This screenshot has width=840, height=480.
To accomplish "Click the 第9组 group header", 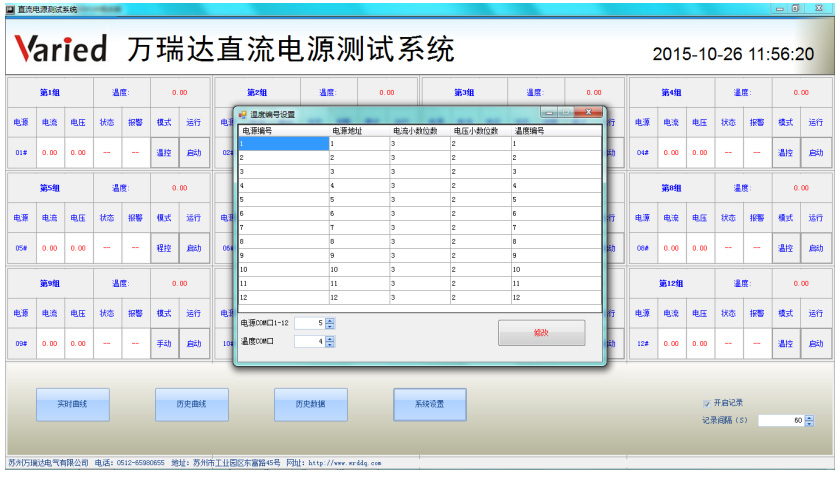I will point(50,283).
